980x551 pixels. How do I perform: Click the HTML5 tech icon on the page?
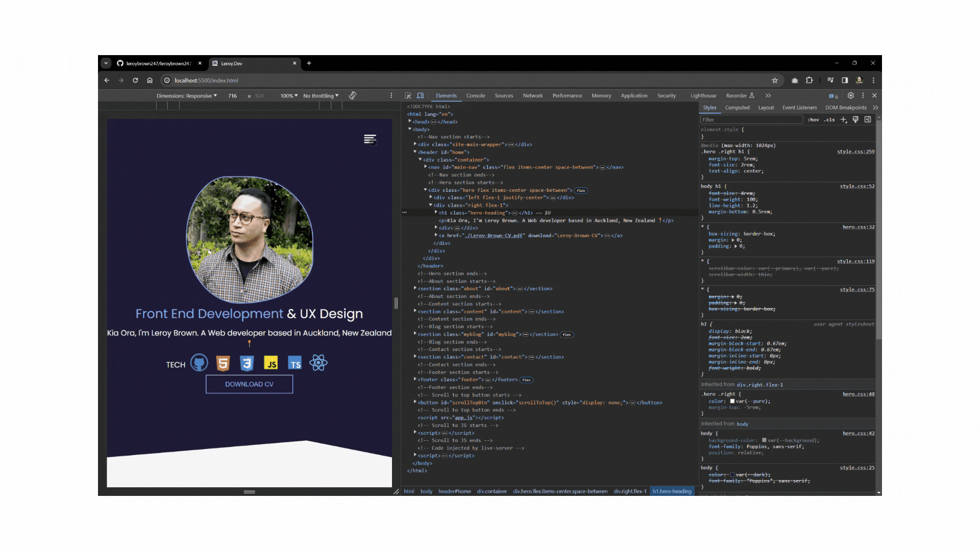[x=223, y=363]
